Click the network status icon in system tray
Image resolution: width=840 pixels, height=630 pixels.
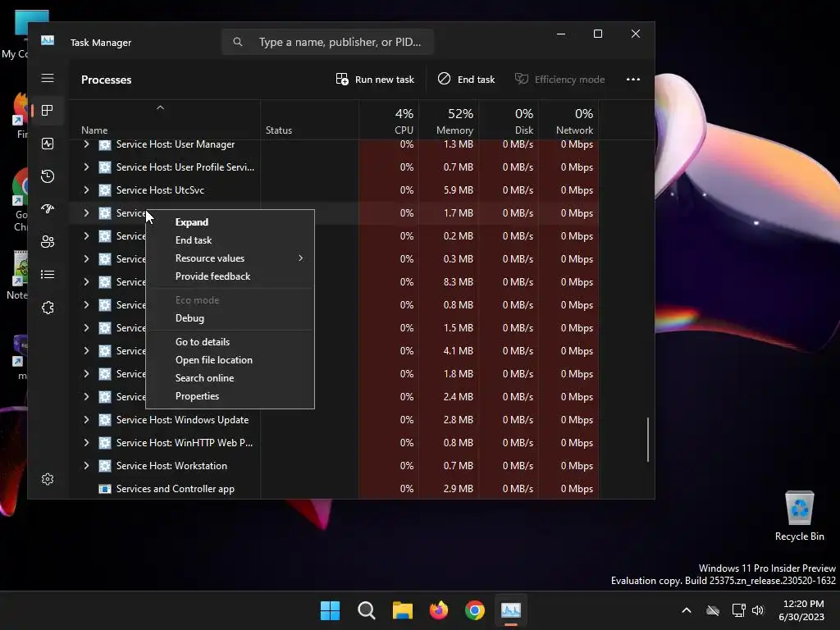tap(738, 610)
